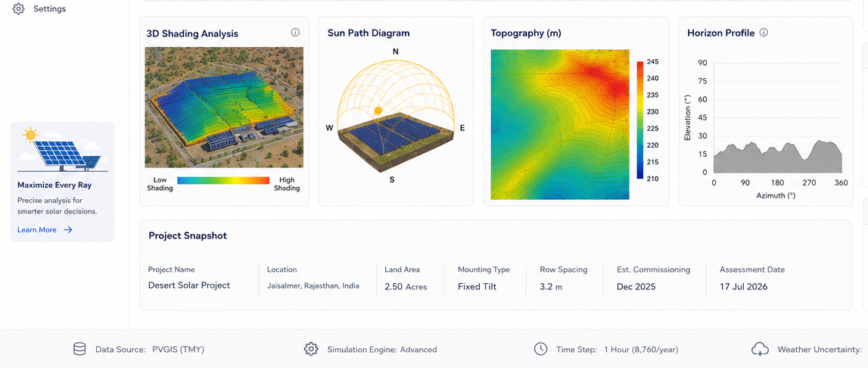This screenshot has width=868, height=368.
Task: Select 'Simulation Engine: Advanced' status text
Action: point(382,350)
